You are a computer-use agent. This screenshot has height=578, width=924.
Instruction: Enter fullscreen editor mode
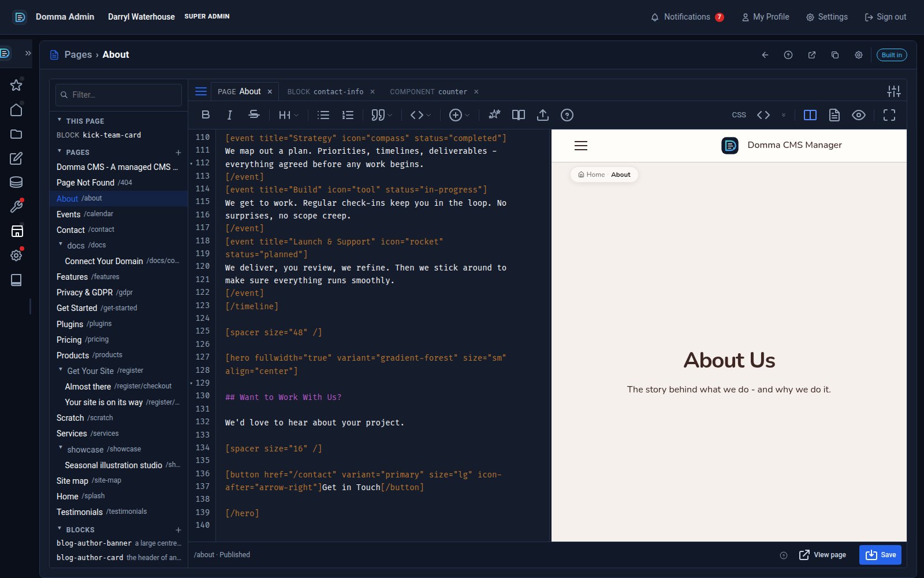pyautogui.click(x=889, y=115)
